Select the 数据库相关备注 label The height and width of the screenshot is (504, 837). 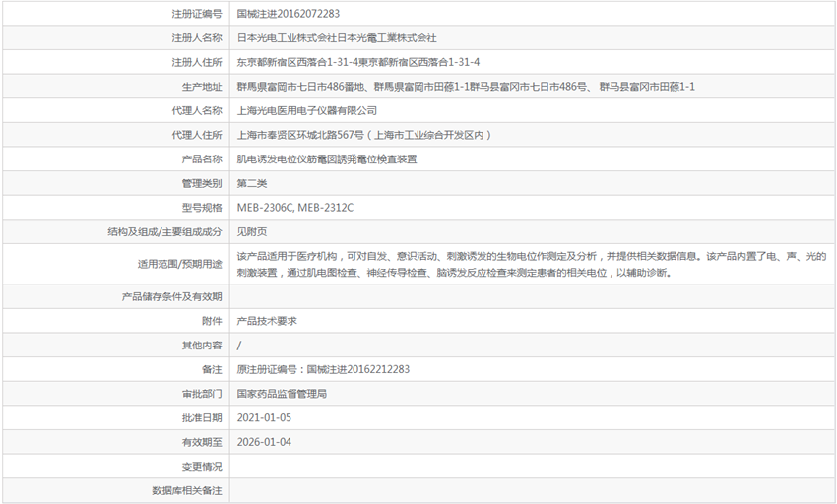187,490
